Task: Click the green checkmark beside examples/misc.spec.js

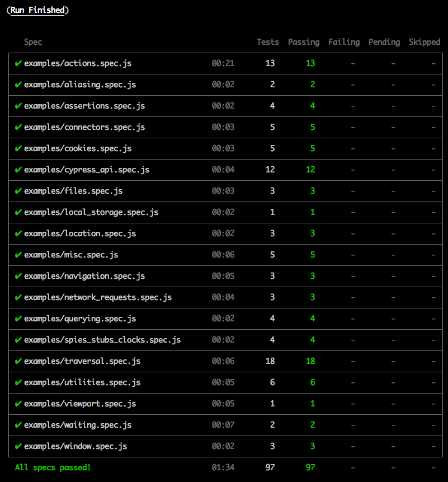Action: click(x=18, y=255)
